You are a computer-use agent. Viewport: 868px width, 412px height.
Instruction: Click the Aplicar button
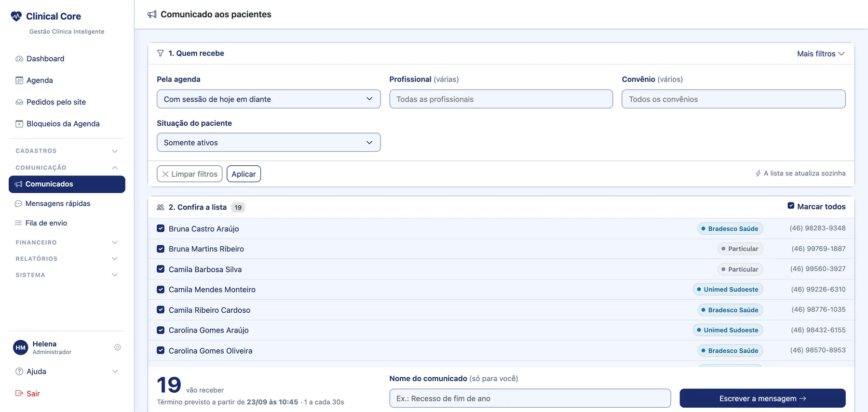(244, 174)
